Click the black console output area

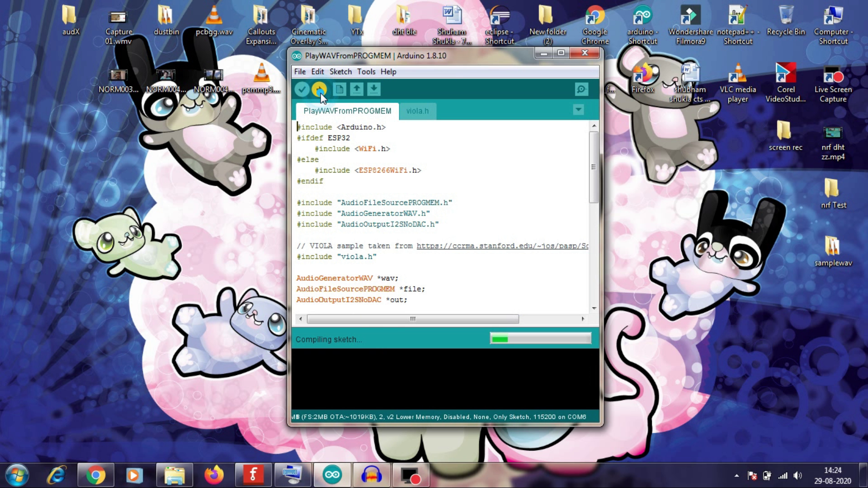point(445,380)
